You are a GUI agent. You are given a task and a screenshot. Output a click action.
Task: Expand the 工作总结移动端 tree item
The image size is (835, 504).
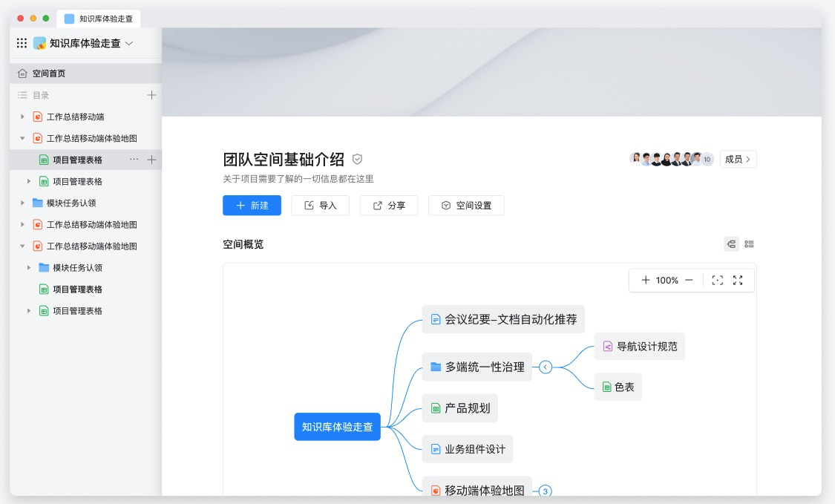[22, 117]
